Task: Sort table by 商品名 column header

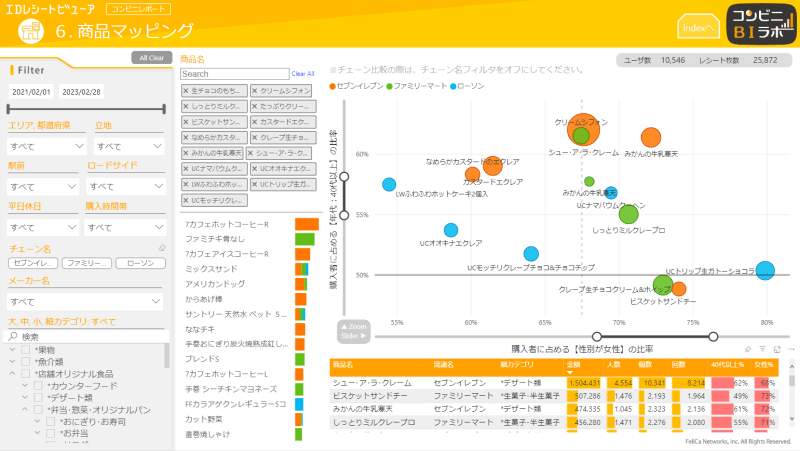Action: point(343,364)
